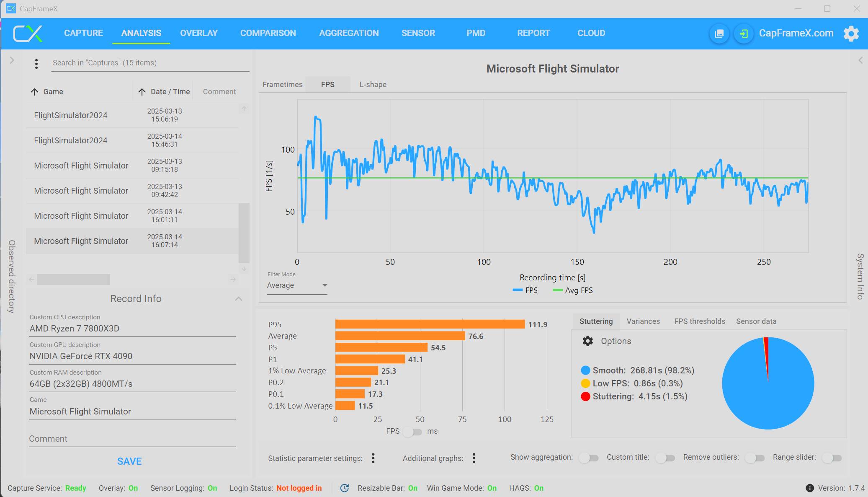Click the pie chart in Stuttering panel
This screenshot has width=868, height=497.
[768, 383]
